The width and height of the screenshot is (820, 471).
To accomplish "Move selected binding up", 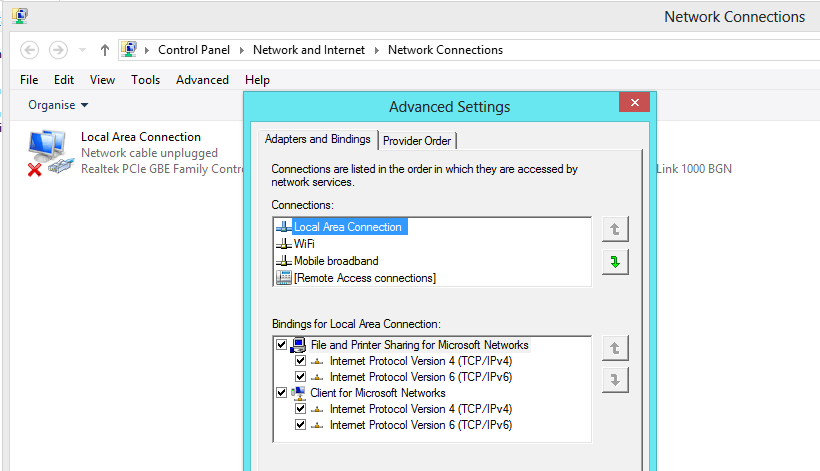I will pyautogui.click(x=615, y=348).
